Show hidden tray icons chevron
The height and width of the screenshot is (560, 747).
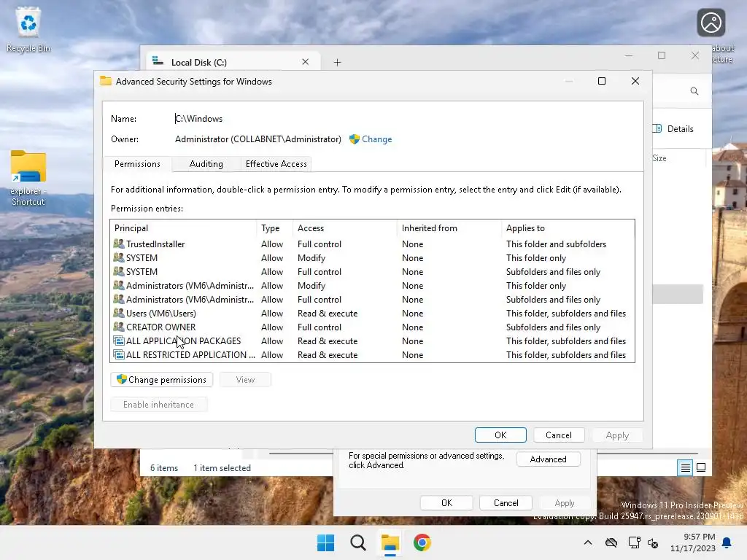click(588, 542)
